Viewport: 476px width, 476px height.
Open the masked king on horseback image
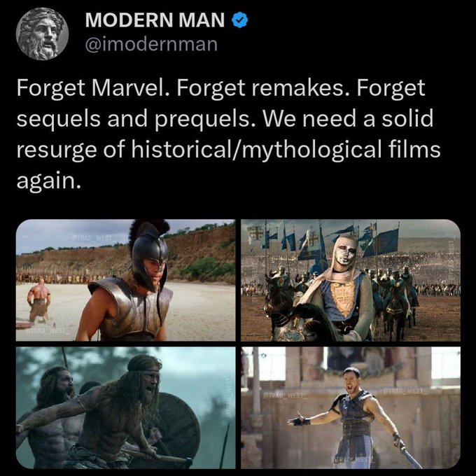(351, 280)
